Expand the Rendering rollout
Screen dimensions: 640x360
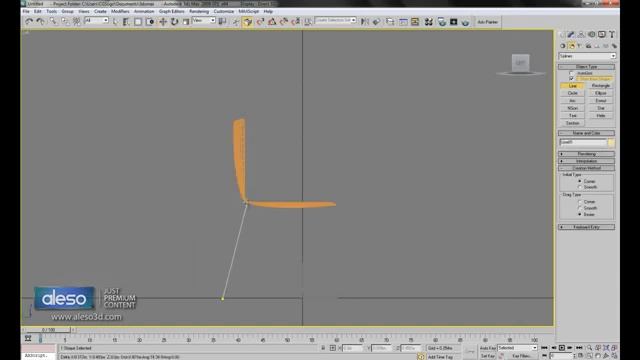pyautogui.click(x=587, y=154)
